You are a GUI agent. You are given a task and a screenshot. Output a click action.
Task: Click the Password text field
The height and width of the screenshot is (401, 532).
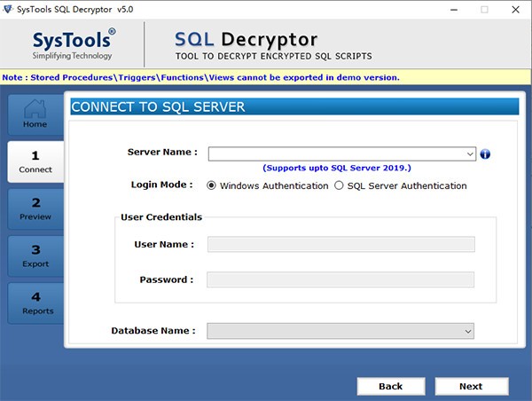tap(340, 279)
